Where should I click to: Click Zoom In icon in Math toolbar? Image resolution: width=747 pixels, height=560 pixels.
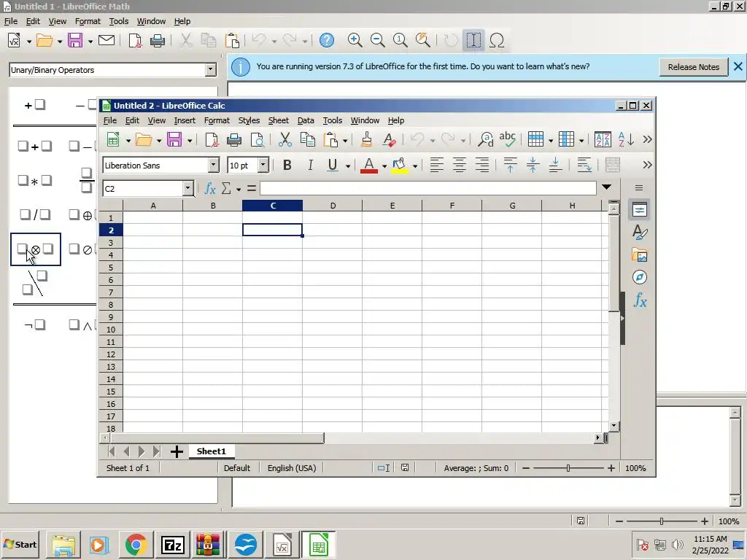355,41
